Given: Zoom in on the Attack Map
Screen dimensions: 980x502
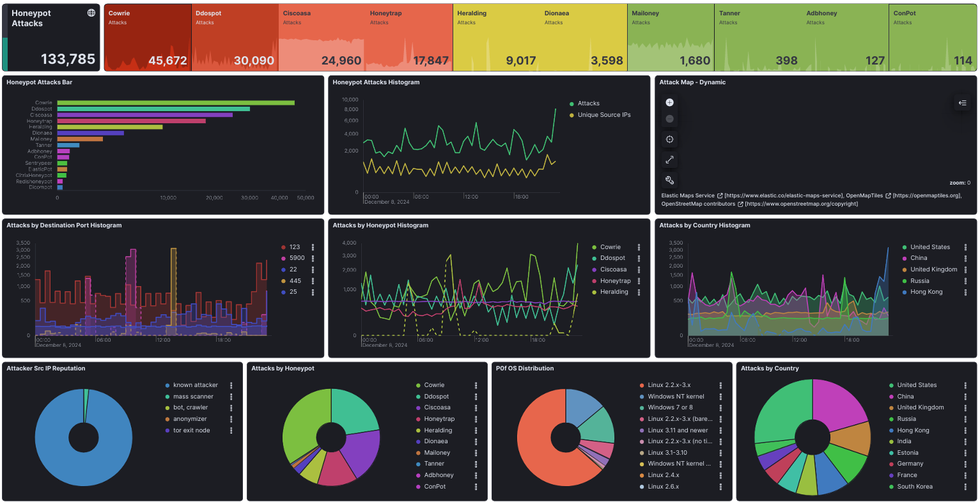Looking at the screenshot, I should point(669,102).
